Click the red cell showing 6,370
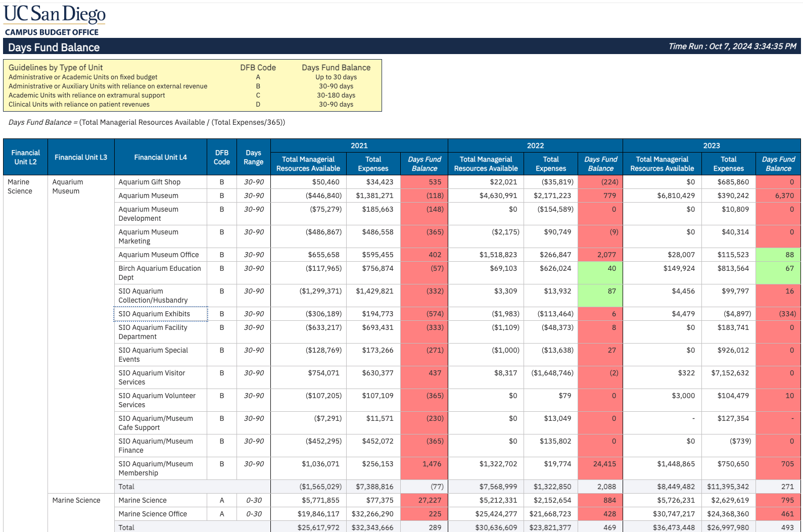803x532 pixels. [778, 196]
